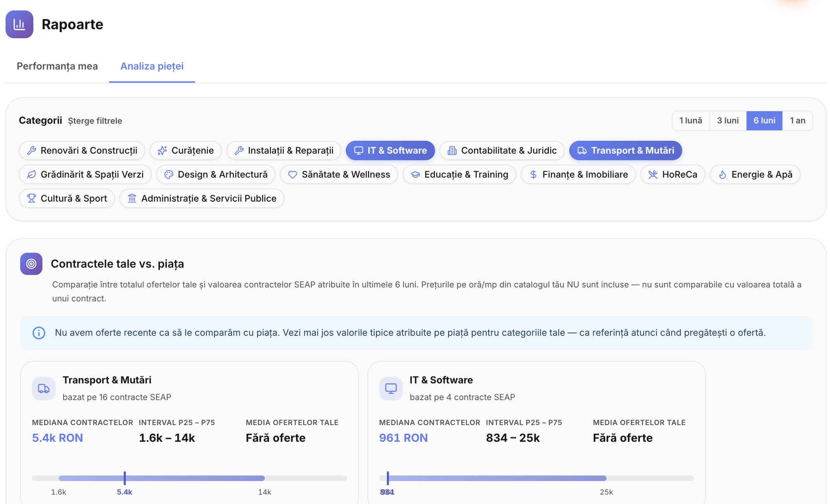
Task: Click the target icon beside Contractele tale vs. piața
Action: coord(31,264)
